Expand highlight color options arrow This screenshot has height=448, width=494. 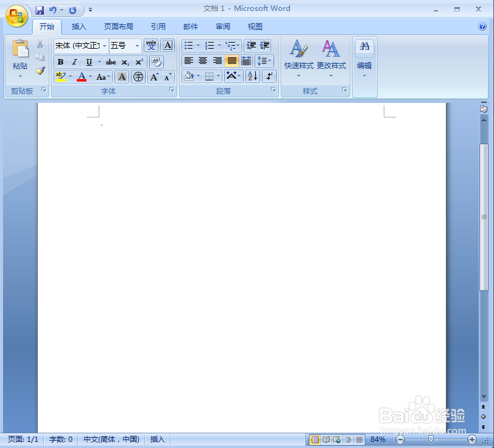70,77
